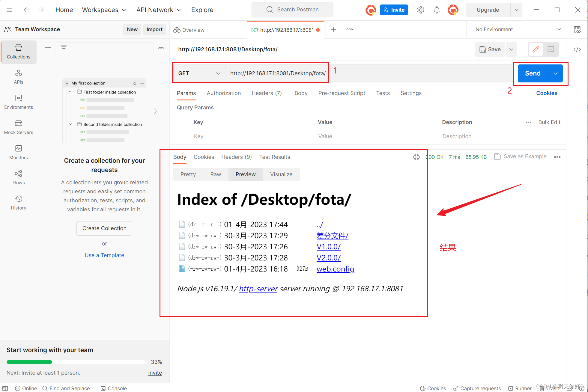Screen dimensions: 588x392
Task: Open the settings gear icon
Action: tap(421, 10)
